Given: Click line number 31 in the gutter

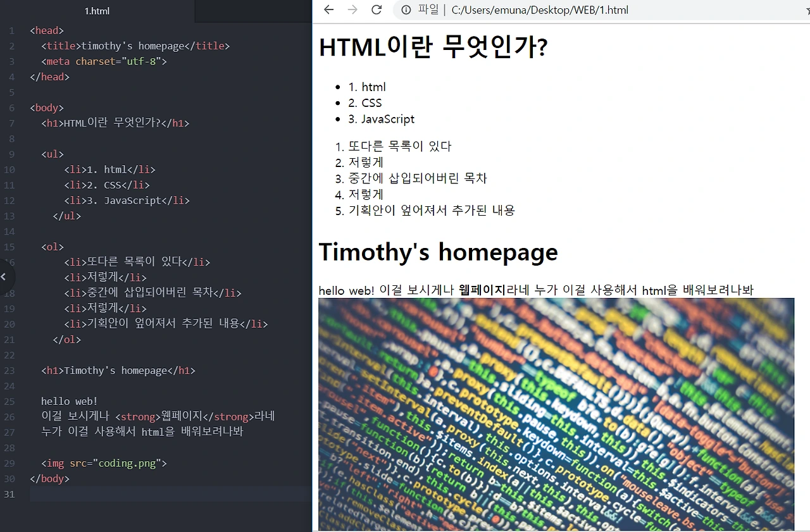Looking at the screenshot, I should [x=9, y=494].
